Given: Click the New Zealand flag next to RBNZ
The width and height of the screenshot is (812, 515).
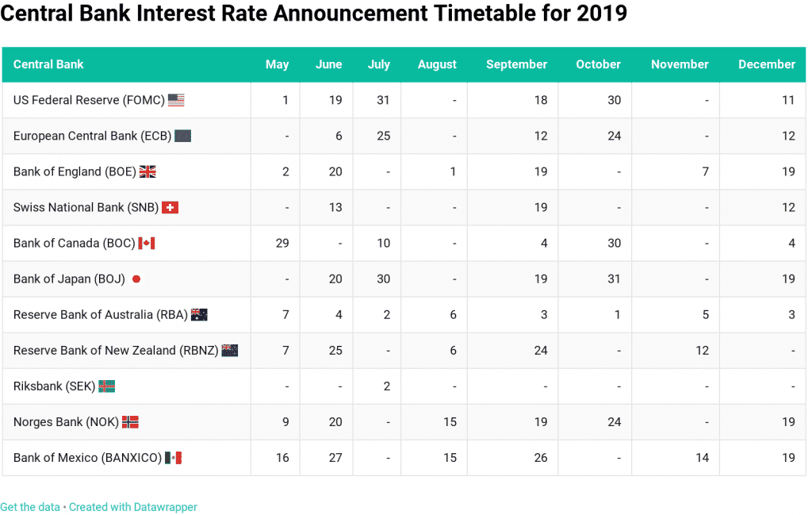Looking at the screenshot, I should click(x=230, y=350).
